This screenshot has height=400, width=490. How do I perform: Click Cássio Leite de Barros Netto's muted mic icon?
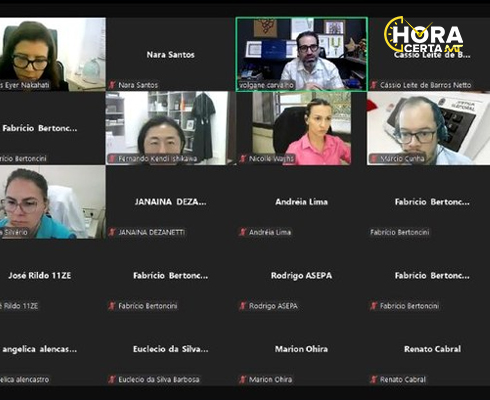pyautogui.click(x=374, y=85)
